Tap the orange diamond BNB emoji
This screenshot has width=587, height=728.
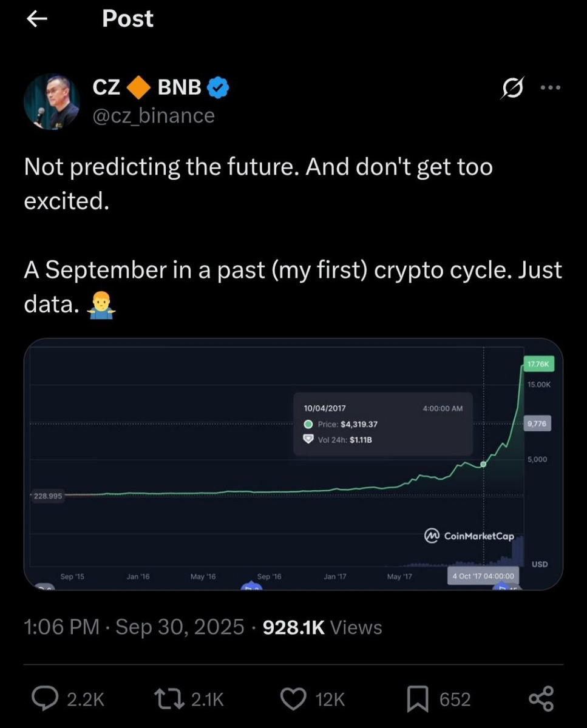pyautogui.click(x=139, y=88)
